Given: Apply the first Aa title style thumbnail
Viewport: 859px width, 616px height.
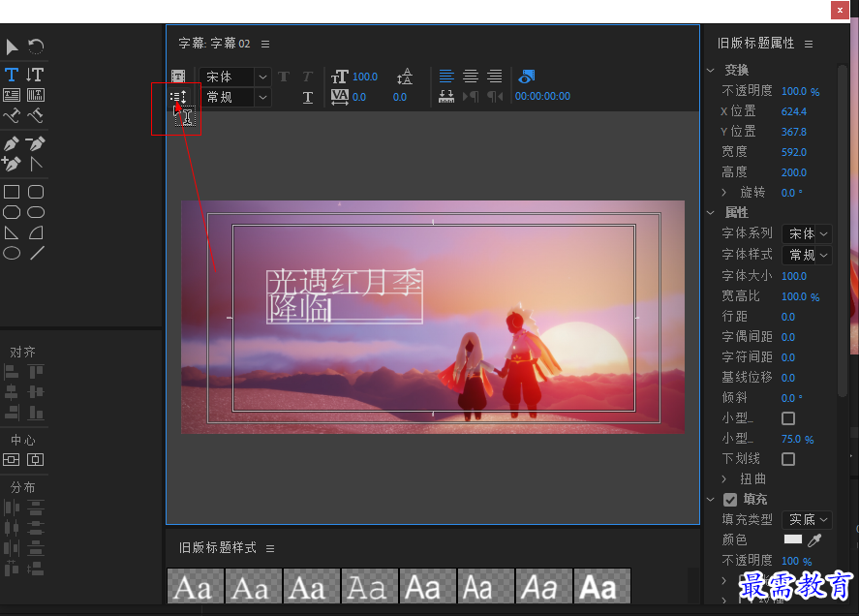Looking at the screenshot, I should 195,586.
